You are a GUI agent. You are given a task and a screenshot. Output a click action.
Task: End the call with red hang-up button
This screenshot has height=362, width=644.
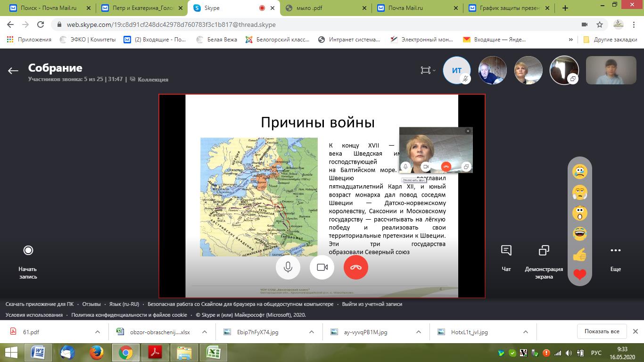point(356,267)
